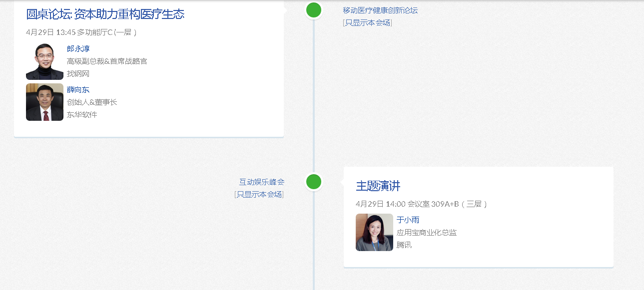Open the 圆桌论坛: 资本助力重构医疗生态 session title
644x290 pixels.
point(105,14)
